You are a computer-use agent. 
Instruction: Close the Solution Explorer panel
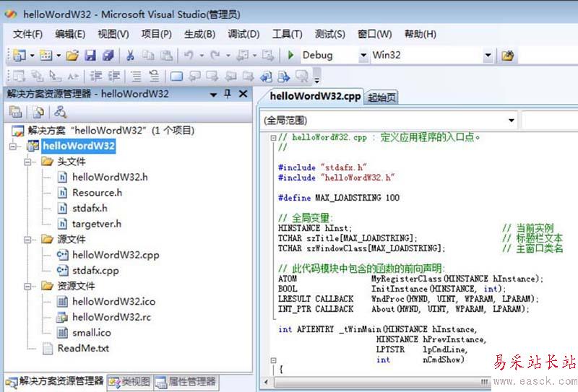[x=243, y=94]
